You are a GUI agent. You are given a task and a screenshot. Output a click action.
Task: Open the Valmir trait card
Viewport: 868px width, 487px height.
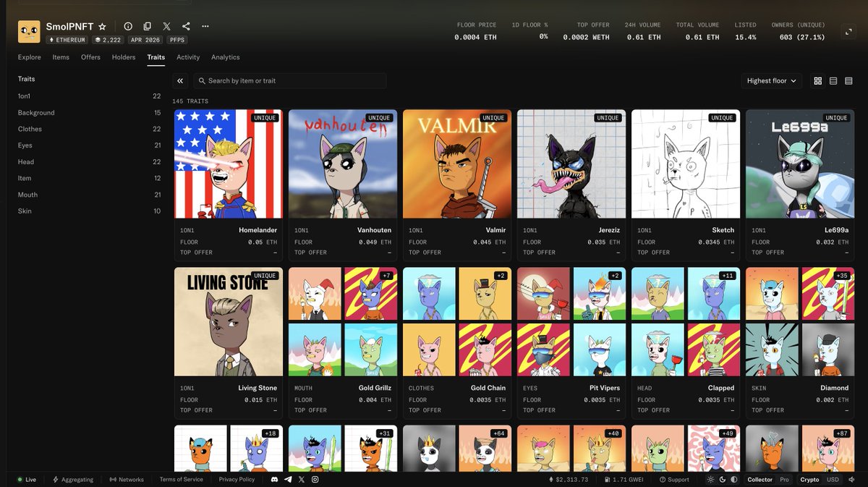[x=457, y=185]
